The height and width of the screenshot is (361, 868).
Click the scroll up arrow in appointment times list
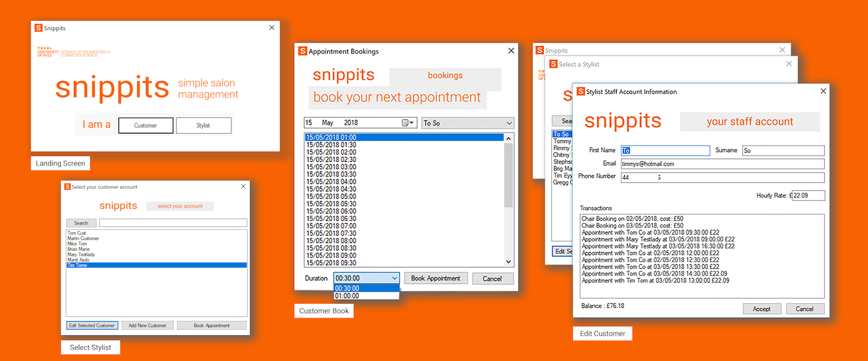[508, 138]
